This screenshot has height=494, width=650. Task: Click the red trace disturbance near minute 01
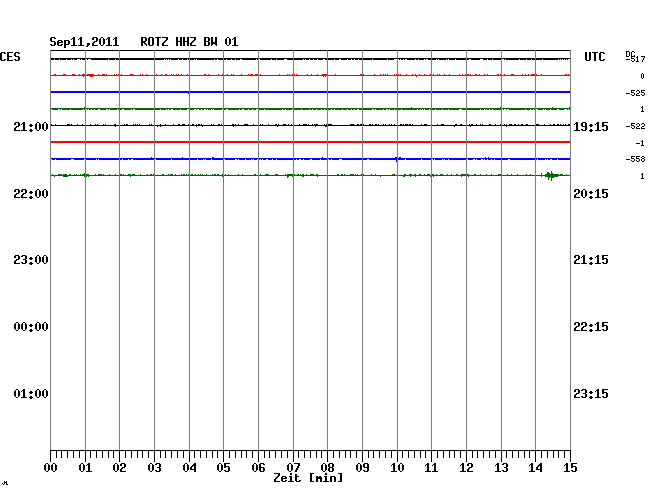click(x=89, y=75)
